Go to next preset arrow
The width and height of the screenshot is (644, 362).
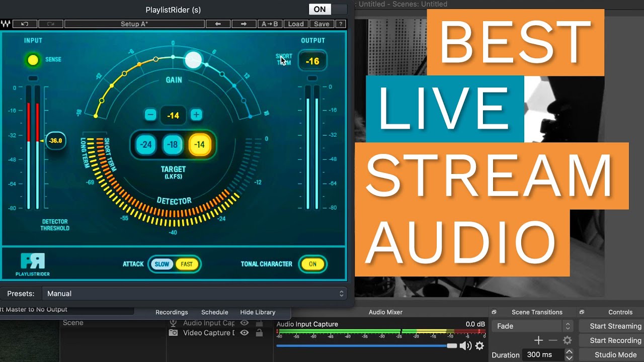[244, 24]
